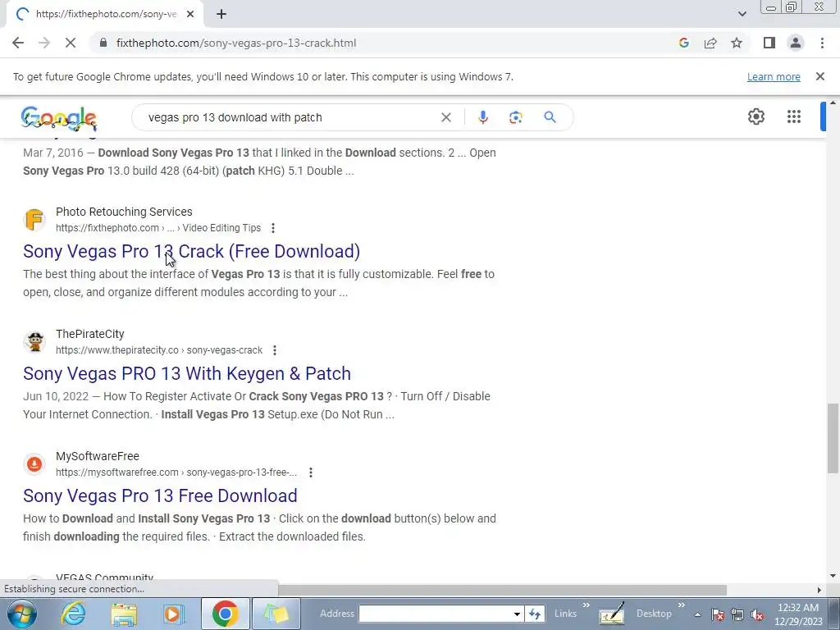Close the fixthephoto tab
The image size is (840, 630).
coord(190,14)
